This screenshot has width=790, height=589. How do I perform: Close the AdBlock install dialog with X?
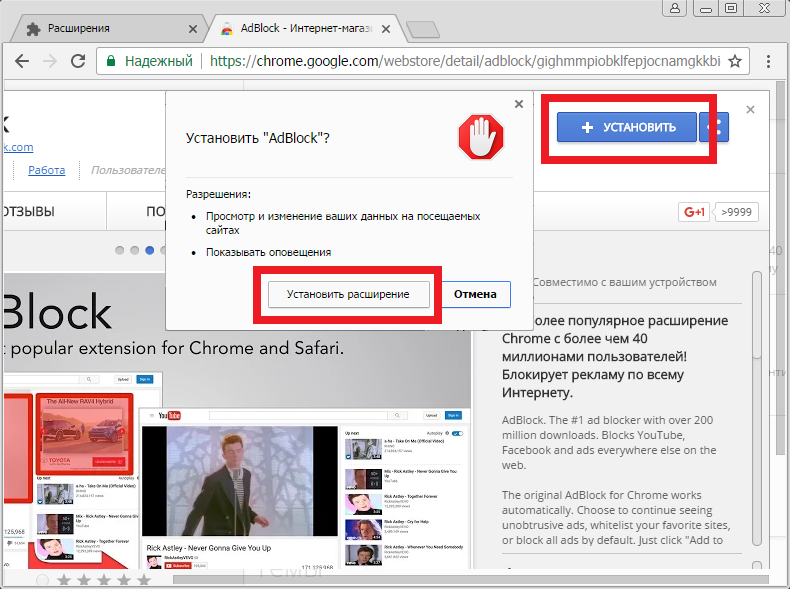tap(519, 104)
